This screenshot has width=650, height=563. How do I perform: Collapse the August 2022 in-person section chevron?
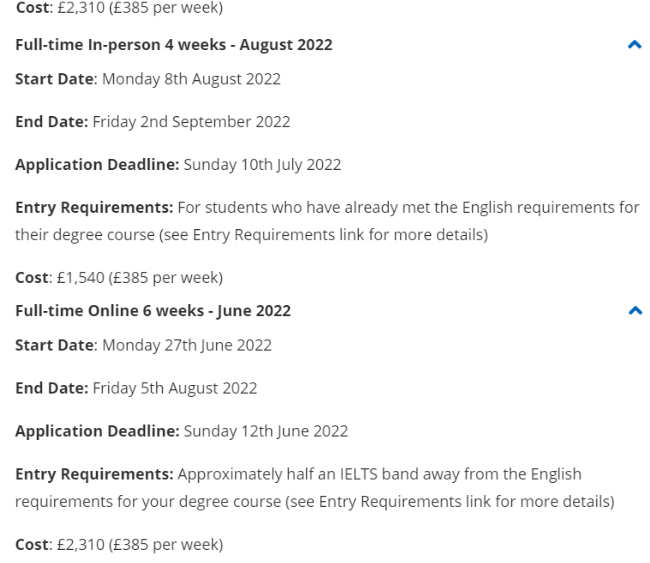pos(635,45)
